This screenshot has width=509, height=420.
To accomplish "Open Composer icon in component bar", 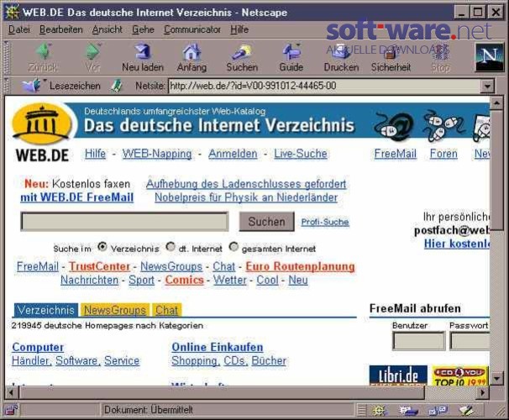I will [466, 411].
